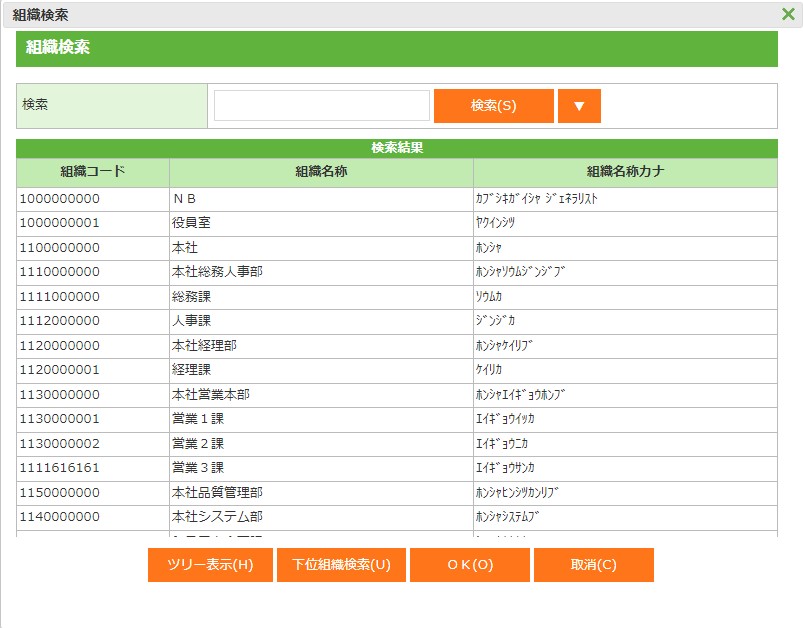Click the ｿｳﾑｶ kana cell
Viewport: 803px width, 628px height.
(625, 297)
